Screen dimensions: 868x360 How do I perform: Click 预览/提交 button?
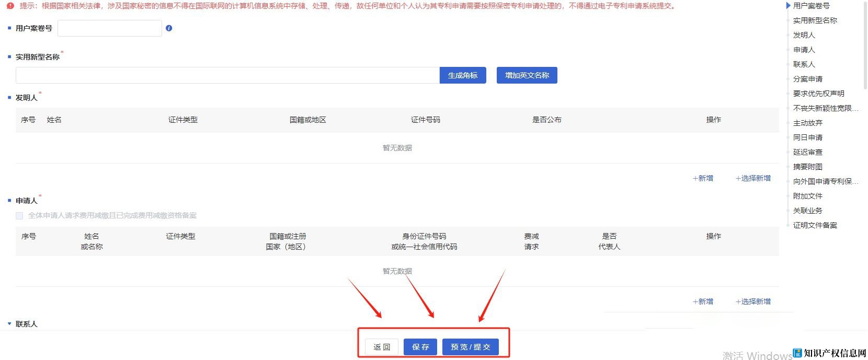coord(471,347)
